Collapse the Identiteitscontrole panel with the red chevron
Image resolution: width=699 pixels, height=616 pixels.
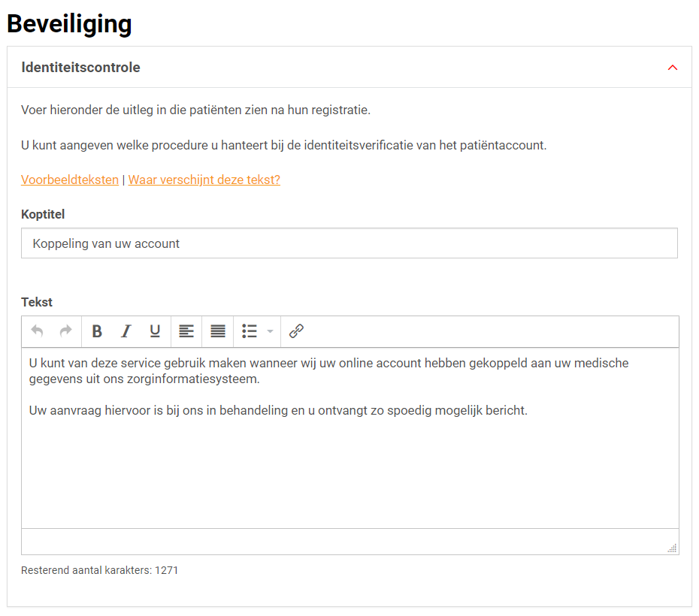pyautogui.click(x=673, y=68)
